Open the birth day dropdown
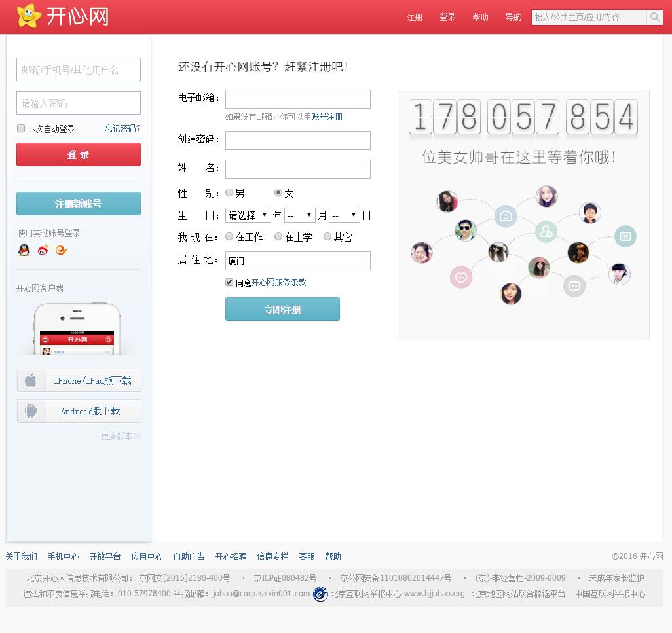The height and width of the screenshot is (633, 672). [345, 215]
